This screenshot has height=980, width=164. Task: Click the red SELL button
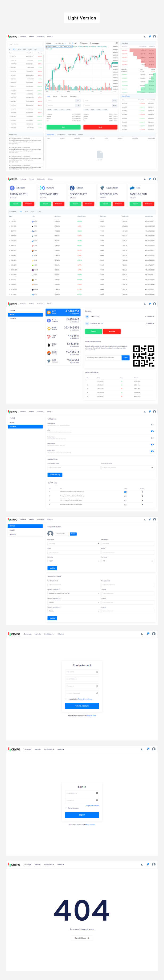100,127
